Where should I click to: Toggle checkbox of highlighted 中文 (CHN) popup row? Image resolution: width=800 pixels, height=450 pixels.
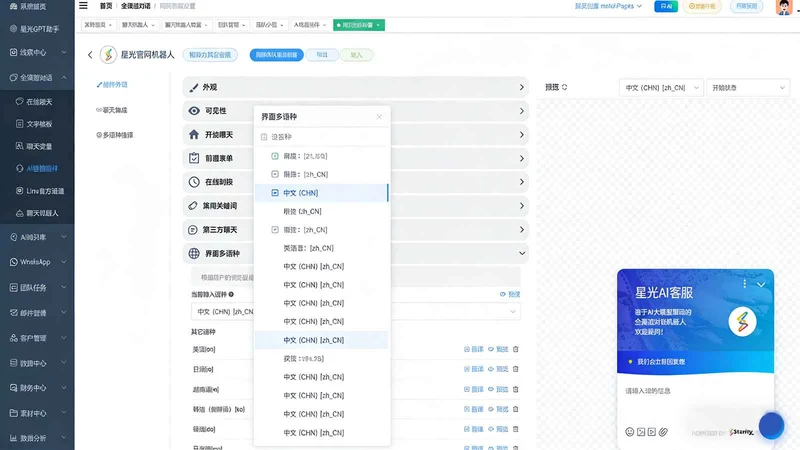click(275, 193)
